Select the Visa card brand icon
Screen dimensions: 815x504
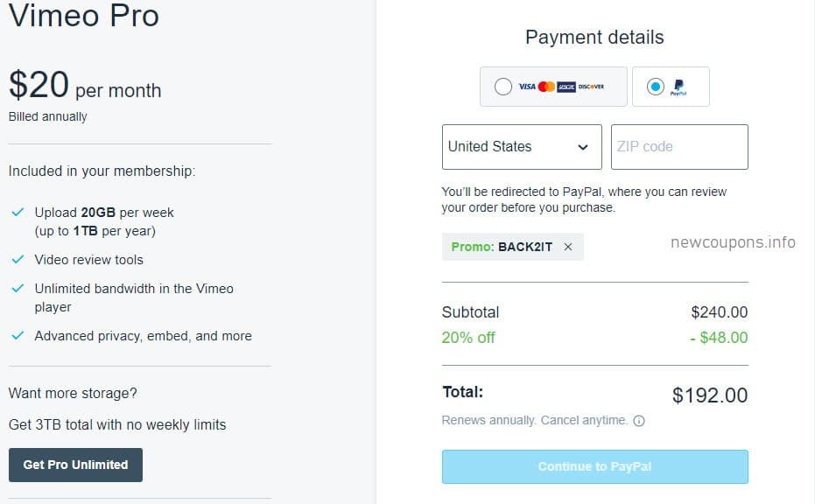pos(525,86)
